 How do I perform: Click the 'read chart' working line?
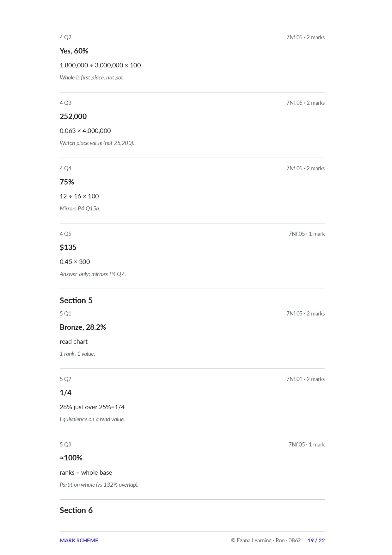(74, 341)
